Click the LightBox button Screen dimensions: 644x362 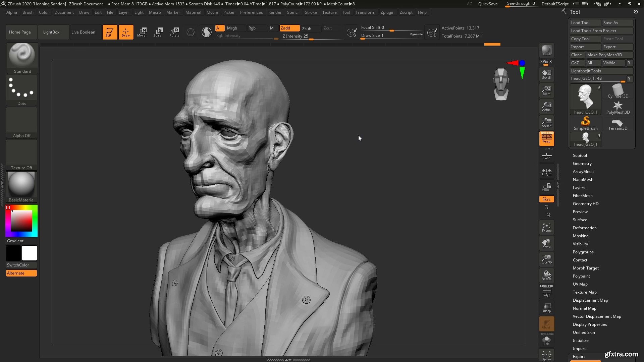(51, 32)
